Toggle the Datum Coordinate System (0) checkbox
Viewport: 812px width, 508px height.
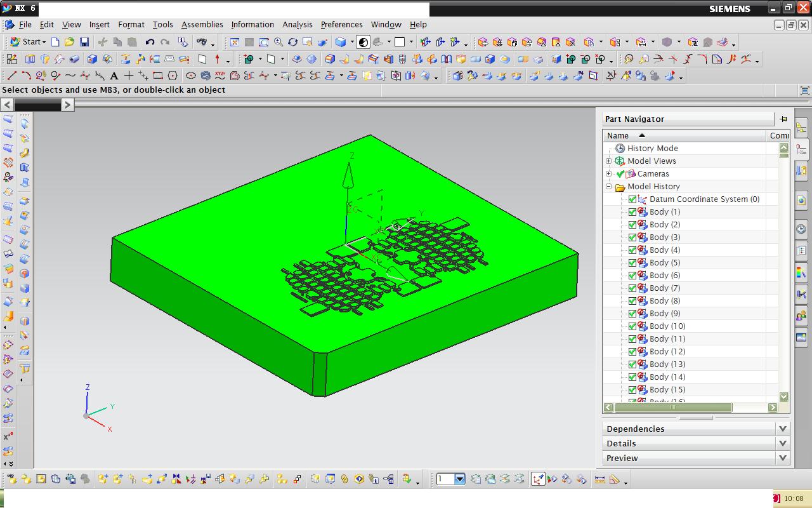632,199
